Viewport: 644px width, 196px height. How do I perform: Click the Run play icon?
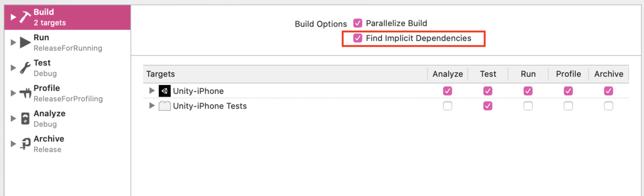[25, 42]
